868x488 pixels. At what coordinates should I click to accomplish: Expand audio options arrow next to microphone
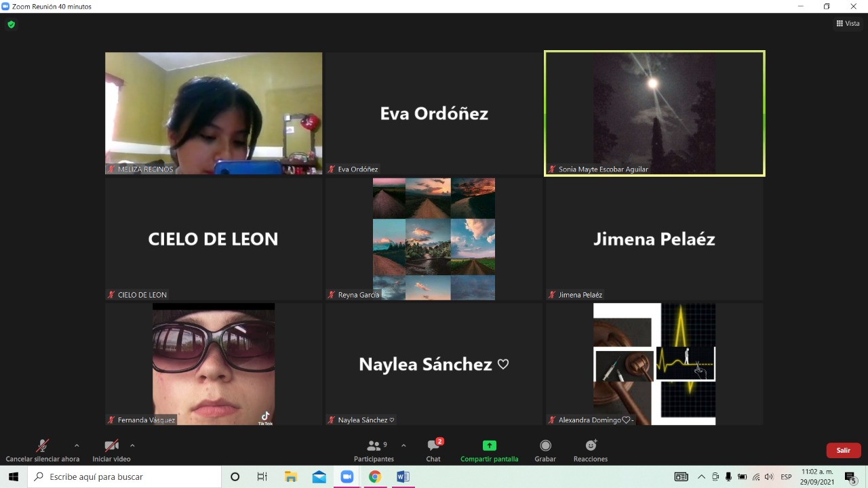click(x=77, y=445)
